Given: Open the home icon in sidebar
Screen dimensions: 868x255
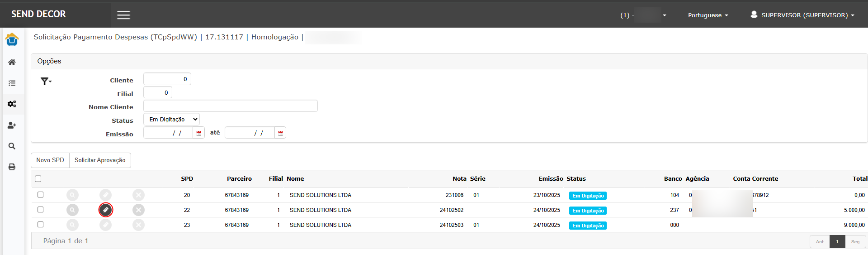Looking at the screenshot, I should pyautogui.click(x=12, y=62).
